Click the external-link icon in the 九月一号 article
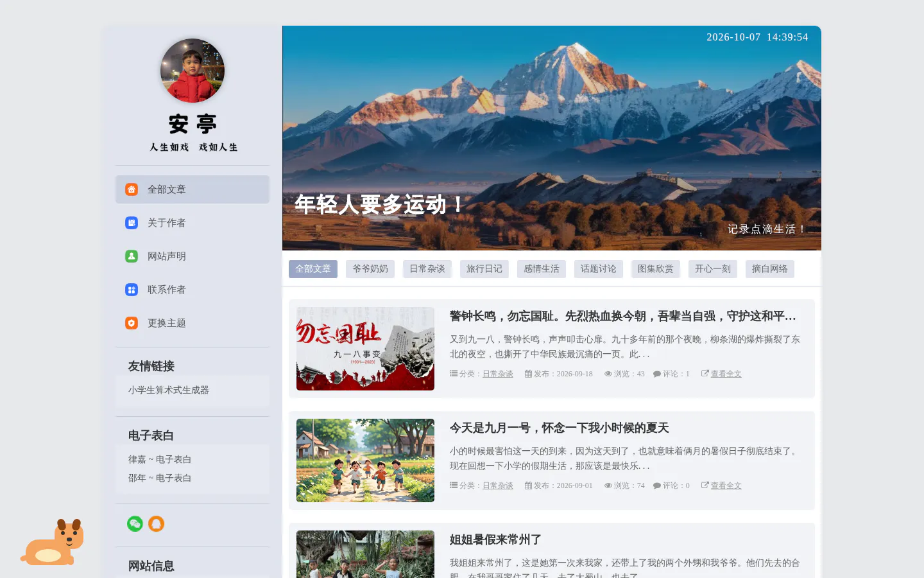 [705, 486]
